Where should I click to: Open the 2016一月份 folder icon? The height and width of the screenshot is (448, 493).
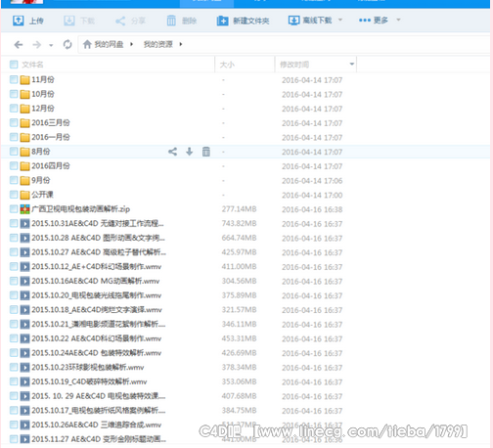24,137
